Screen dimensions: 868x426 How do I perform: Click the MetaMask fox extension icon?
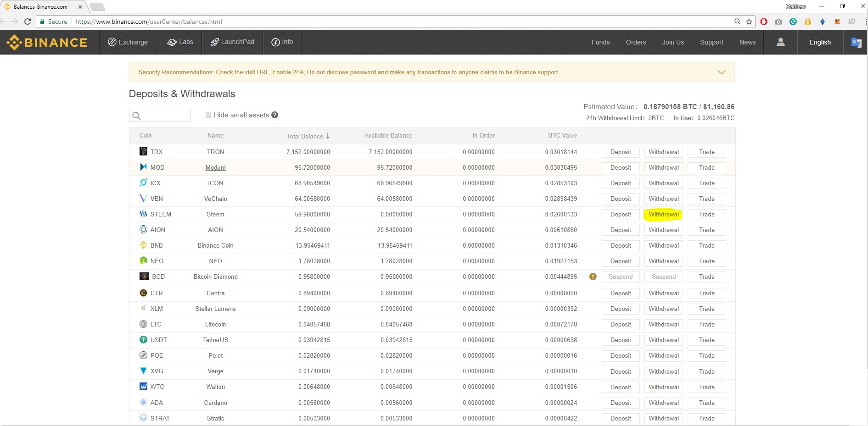pyautogui.click(x=837, y=22)
